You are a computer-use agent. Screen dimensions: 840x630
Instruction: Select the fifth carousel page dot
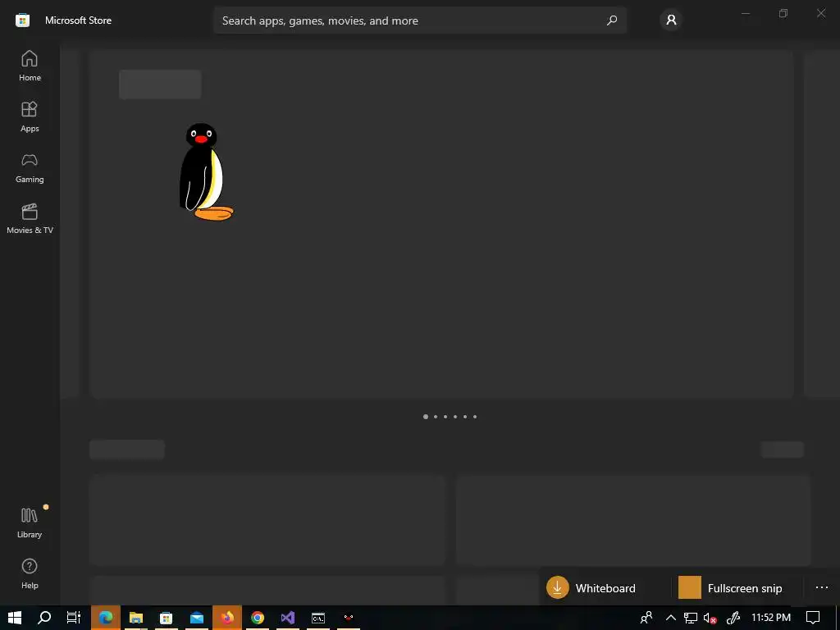[x=465, y=416]
